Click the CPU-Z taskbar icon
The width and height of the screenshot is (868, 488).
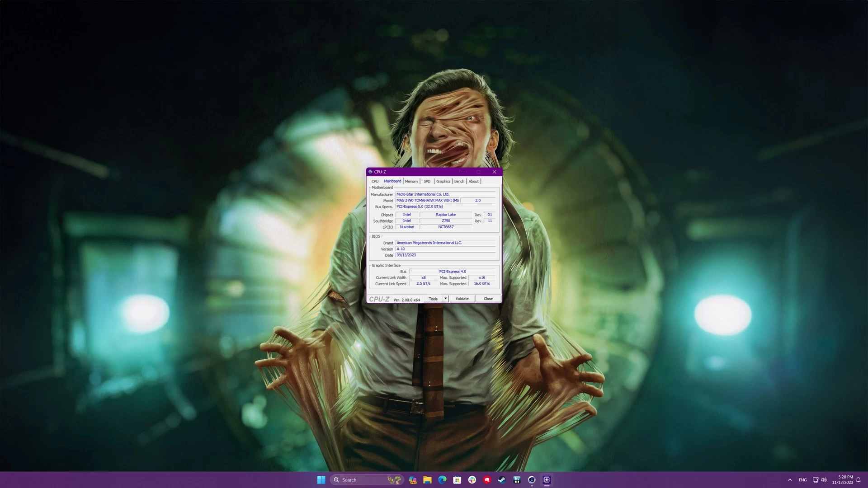click(x=547, y=480)
